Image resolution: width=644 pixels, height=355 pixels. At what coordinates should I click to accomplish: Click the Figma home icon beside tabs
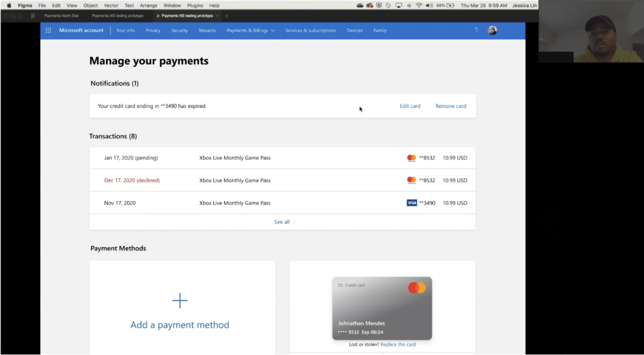coord(33,16)
